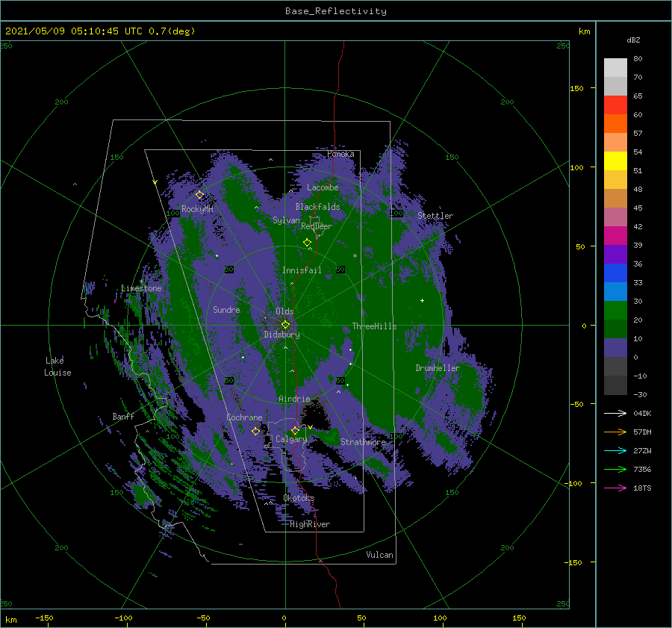Click the yellow radar-site marker above Didsbury
Screen dimensions: 672x628
(285, 325)
